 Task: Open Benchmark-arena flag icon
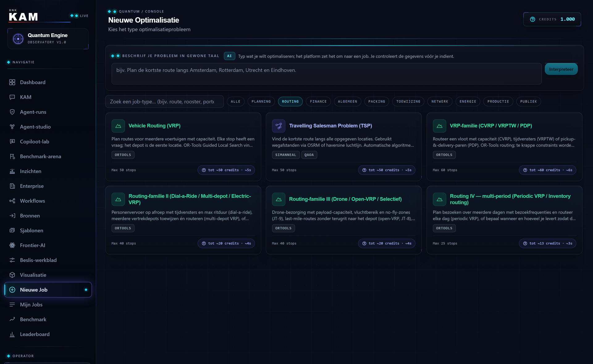click(12, 156)
